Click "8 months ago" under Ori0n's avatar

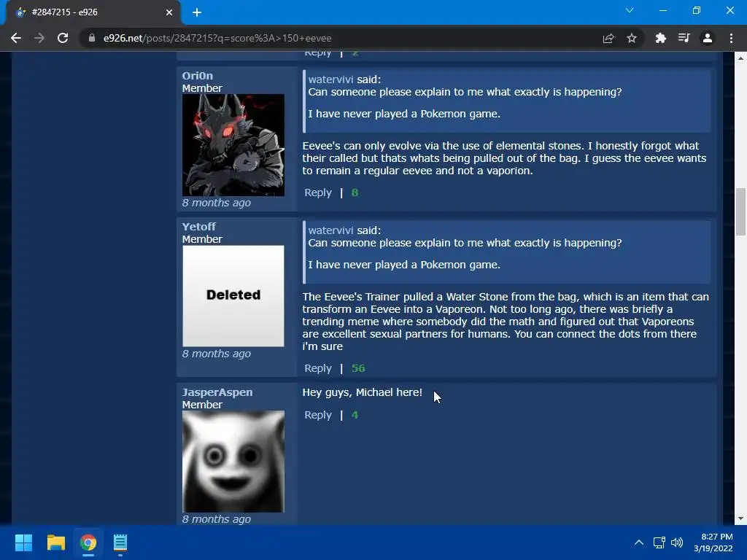click(216, 203)
